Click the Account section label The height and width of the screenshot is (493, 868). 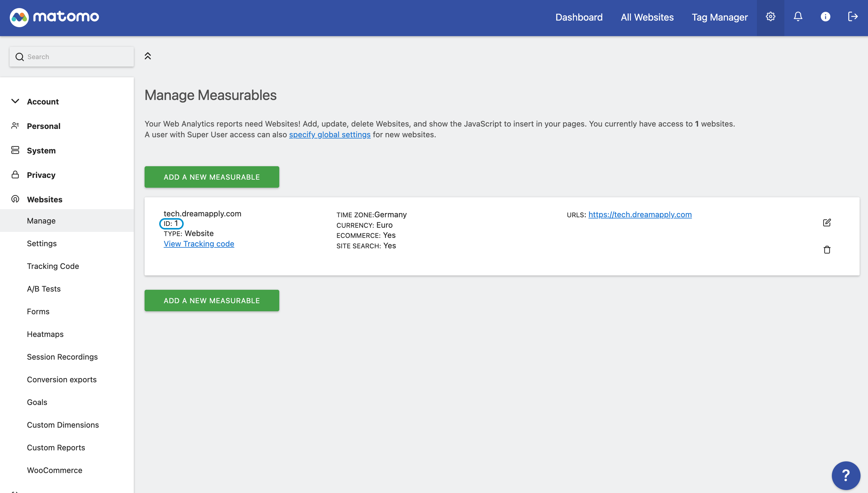(x=43, y=101)
